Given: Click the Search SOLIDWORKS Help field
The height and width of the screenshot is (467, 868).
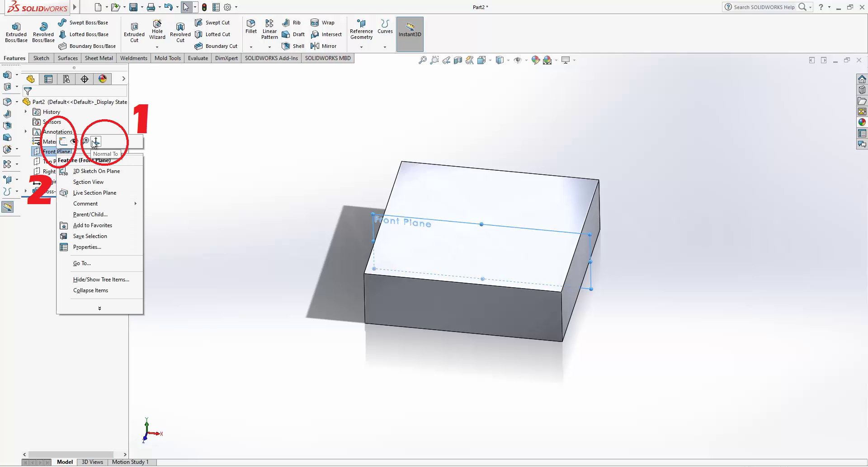Looking at the screenshot, I should (764, 7).
